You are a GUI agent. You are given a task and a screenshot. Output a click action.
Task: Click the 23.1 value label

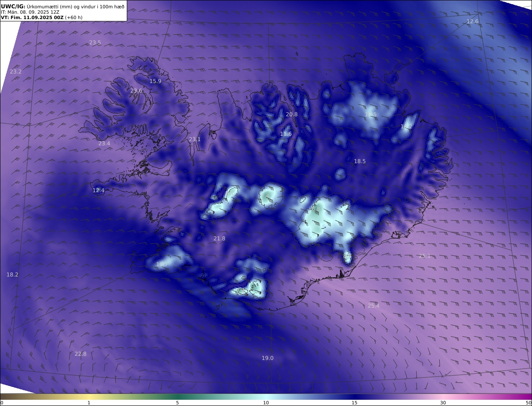[x=195, y=139]
